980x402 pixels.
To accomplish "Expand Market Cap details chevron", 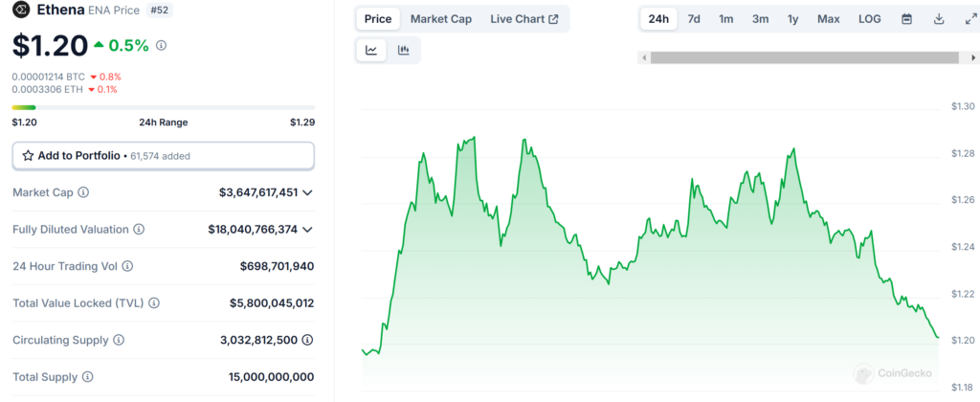I will (x=307, y=192).
